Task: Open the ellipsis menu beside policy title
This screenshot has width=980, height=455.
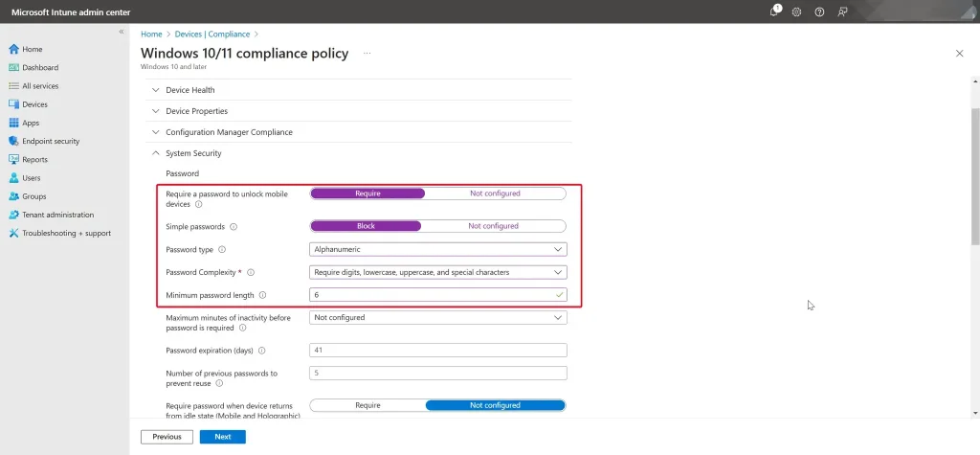Action: click(x=367, y=54)
